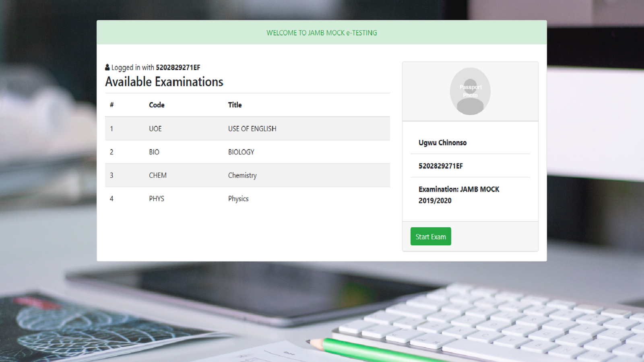Click the Passport Photo avatar placeholder
The height and width of the screenshot is (362, 644).
[x=470, y=91]
